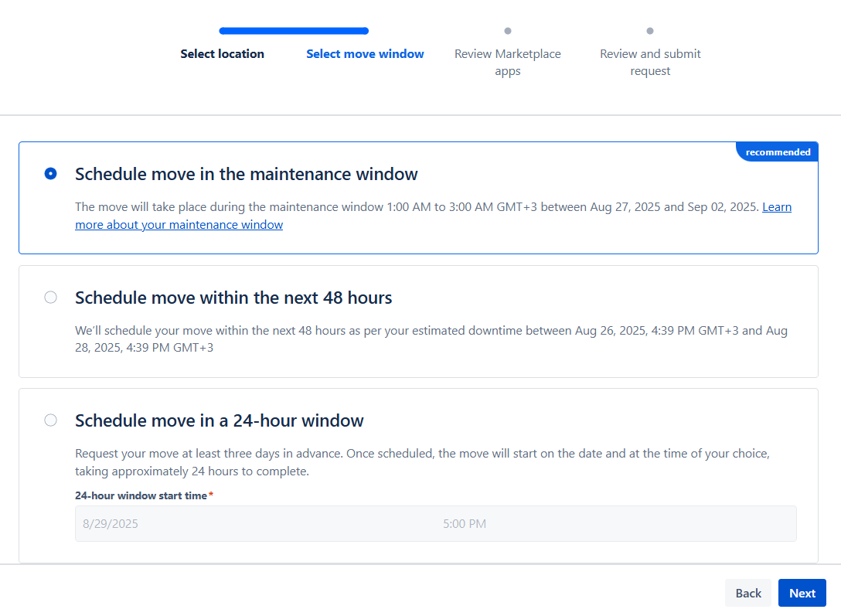Click the blue step progress bar
The width and height of the screenshot is (841, 616).
click(x=294, y=31)
